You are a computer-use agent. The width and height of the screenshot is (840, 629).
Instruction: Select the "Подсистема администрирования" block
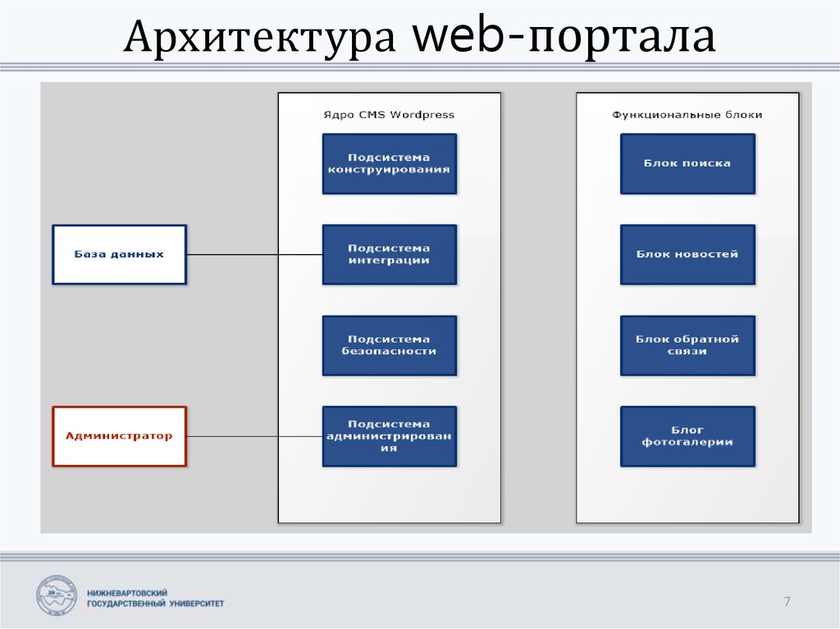tap(390, 436)
